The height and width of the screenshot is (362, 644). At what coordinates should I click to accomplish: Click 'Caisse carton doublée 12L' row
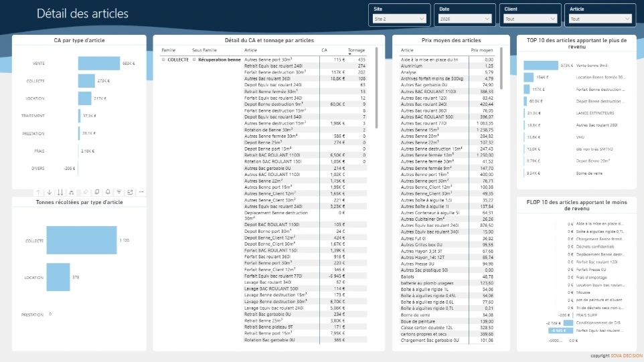(447, 328)
